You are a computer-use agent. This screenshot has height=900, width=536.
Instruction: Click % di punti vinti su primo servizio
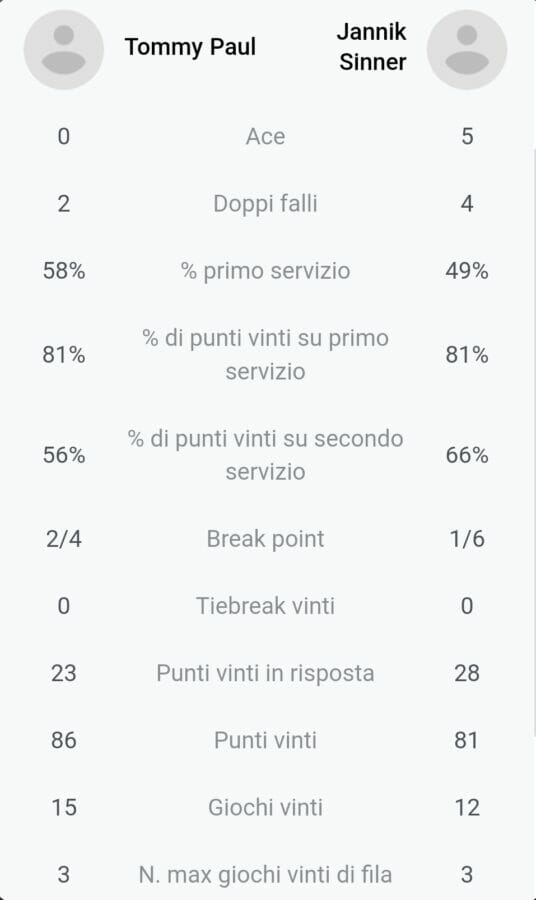tap(265, 355)
